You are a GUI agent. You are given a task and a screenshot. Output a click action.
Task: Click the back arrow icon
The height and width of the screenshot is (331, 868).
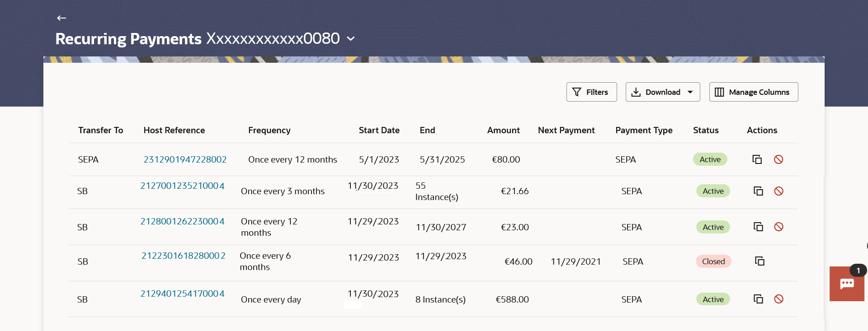pos(61,18)
